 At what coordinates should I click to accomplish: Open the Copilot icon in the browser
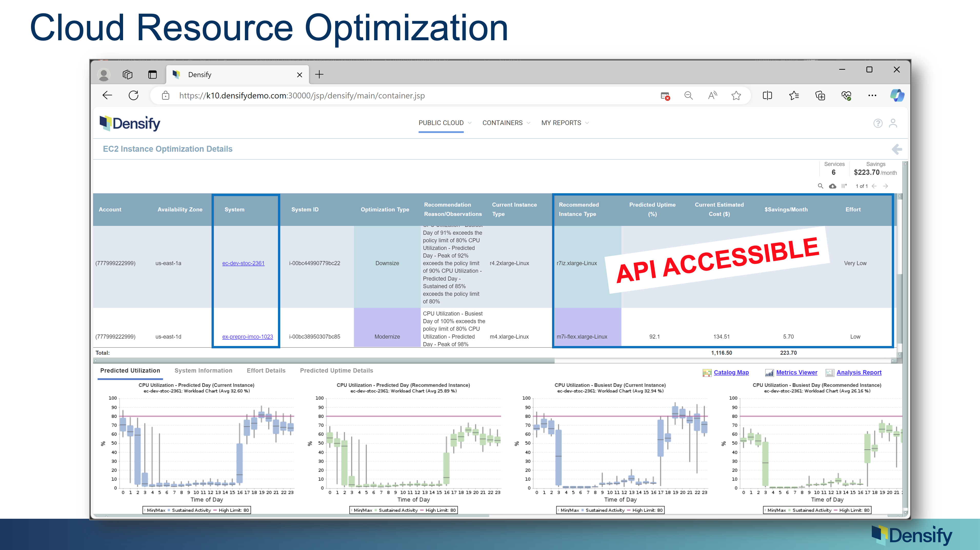coord(897,96)
